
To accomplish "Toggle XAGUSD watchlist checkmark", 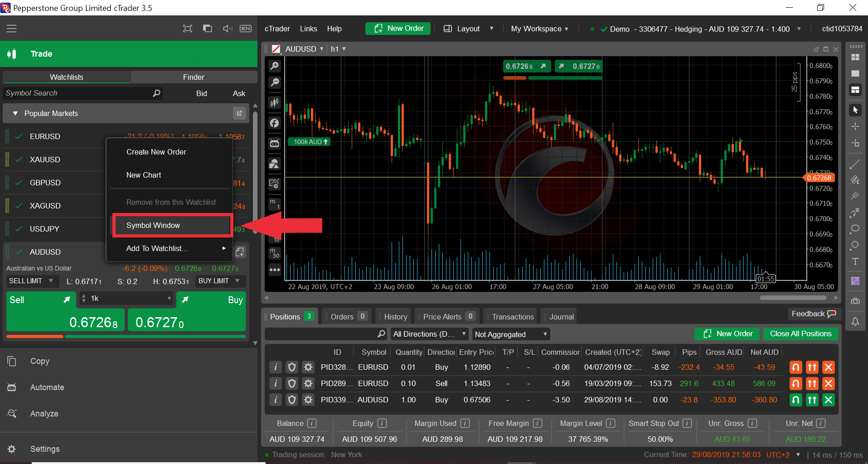I will click(19, 206).
